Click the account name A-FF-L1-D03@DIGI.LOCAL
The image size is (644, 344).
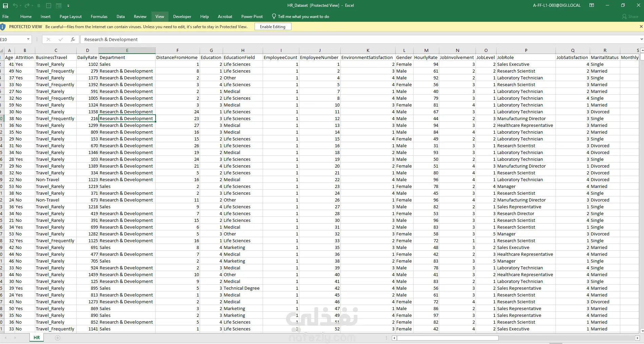click(x=557, y=5)
